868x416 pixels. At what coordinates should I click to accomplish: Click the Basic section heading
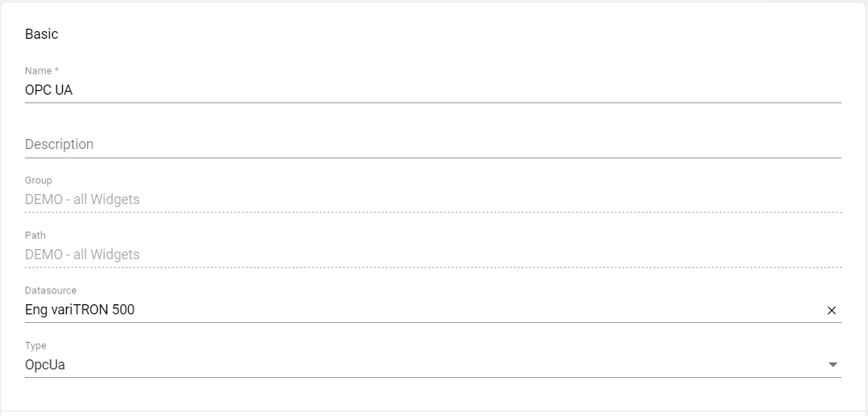click(x=41, y=34)
